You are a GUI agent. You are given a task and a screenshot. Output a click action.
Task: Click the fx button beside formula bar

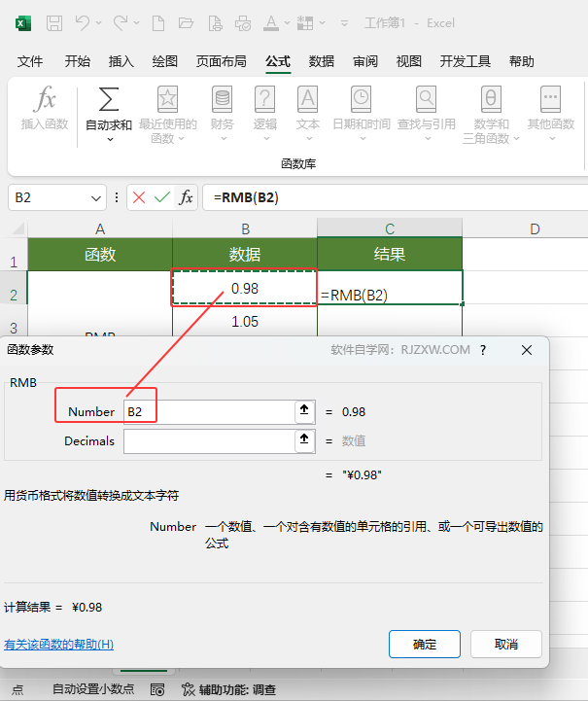coord(186,197)
